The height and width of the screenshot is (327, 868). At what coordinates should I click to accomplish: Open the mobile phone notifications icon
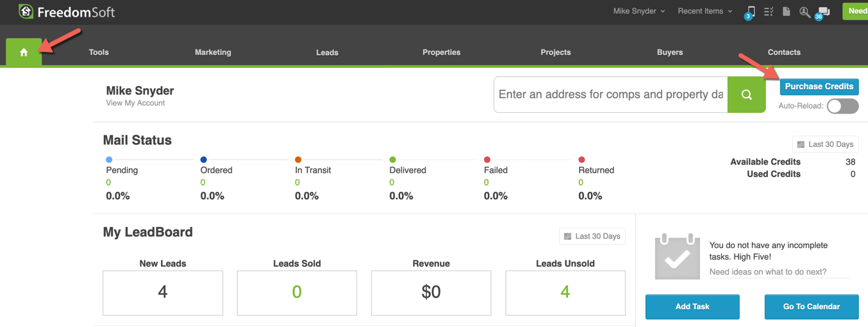click(750, 12)
